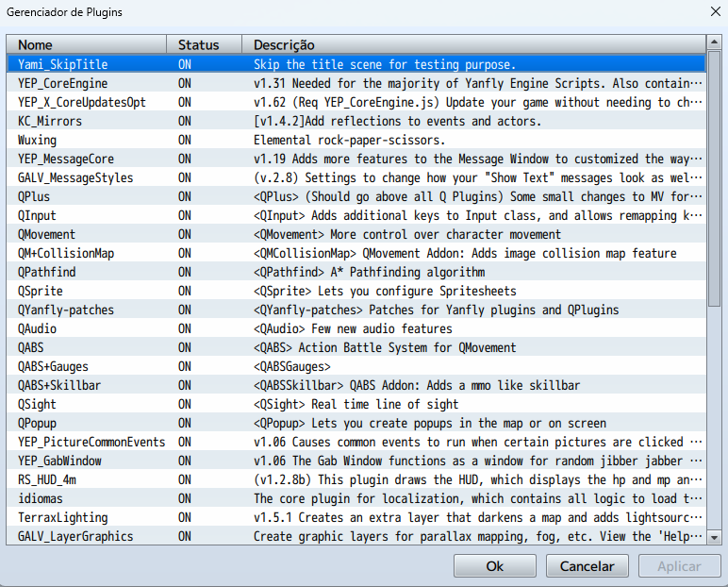Select the QInput plugin name

tap(37, 216)
